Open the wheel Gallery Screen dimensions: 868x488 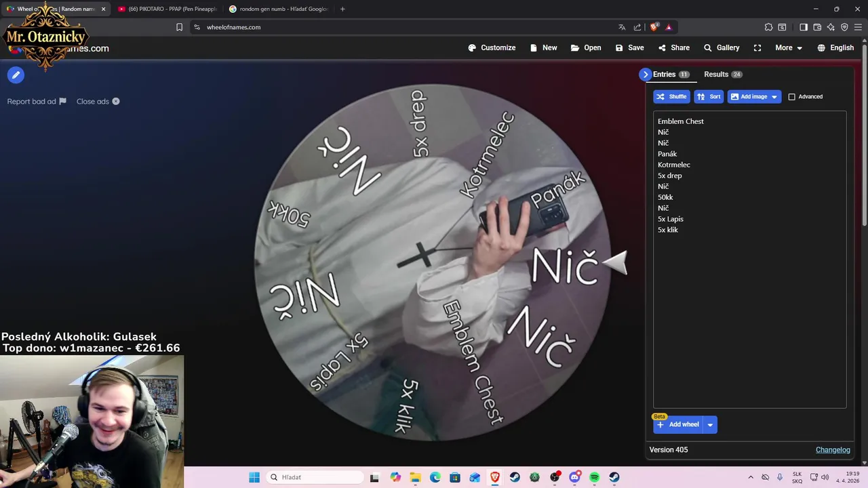point(722,47)
